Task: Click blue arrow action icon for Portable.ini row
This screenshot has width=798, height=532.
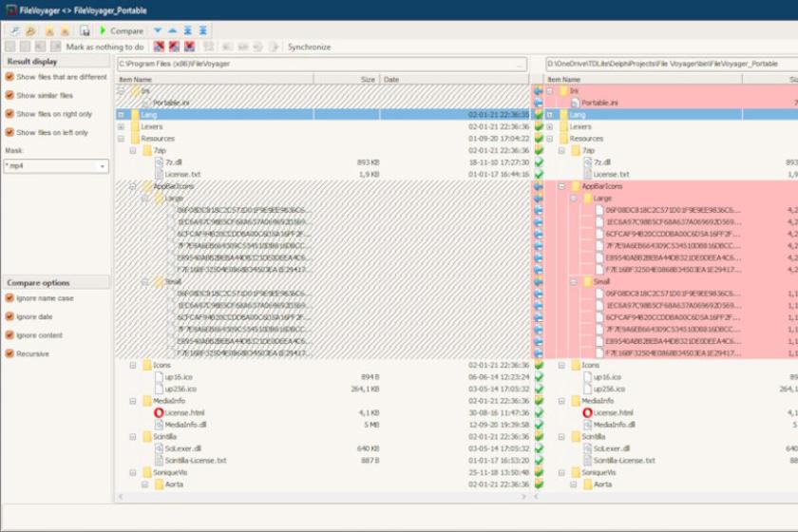Action: point(538,103)
